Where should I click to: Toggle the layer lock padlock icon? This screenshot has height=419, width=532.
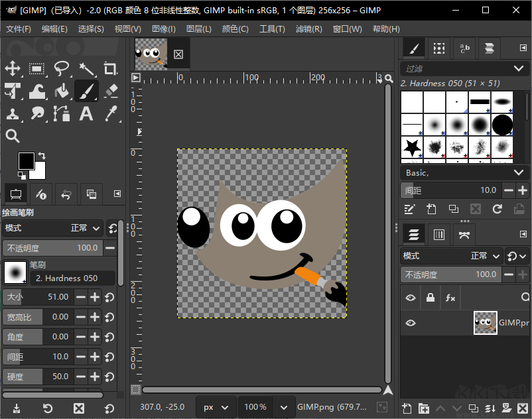pyautogui.click(x=429, y=298)
